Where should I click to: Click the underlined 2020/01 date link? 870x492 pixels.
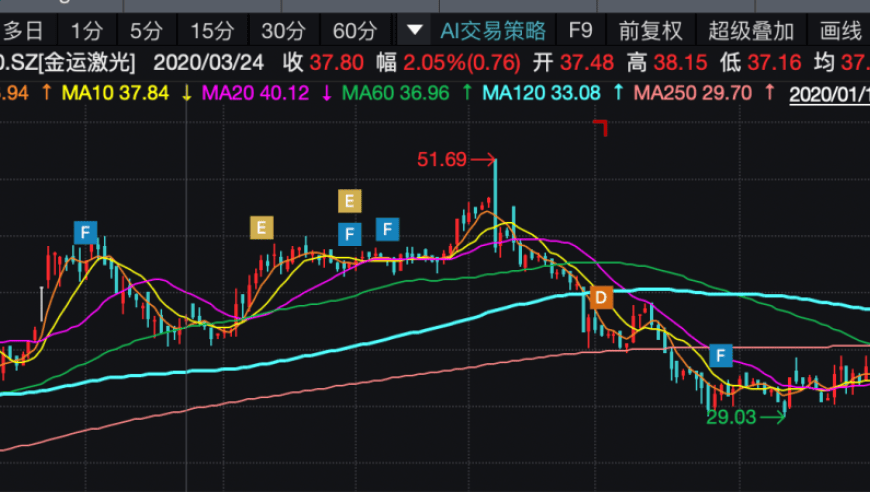pyautogui.click(x=829, y=94)
